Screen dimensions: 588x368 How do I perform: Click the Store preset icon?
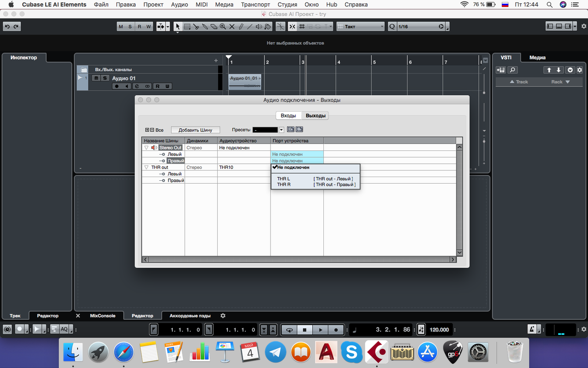coord(291,130)
